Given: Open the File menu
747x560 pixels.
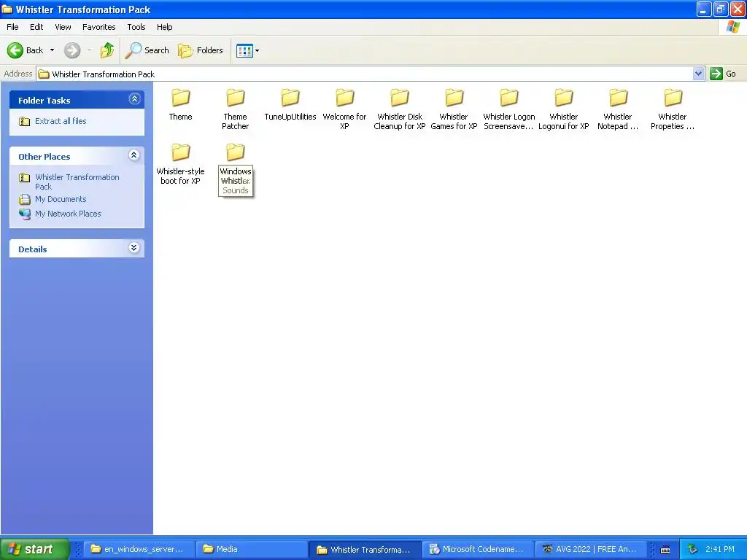Looking at the screenshot, I should coord(12,27).
